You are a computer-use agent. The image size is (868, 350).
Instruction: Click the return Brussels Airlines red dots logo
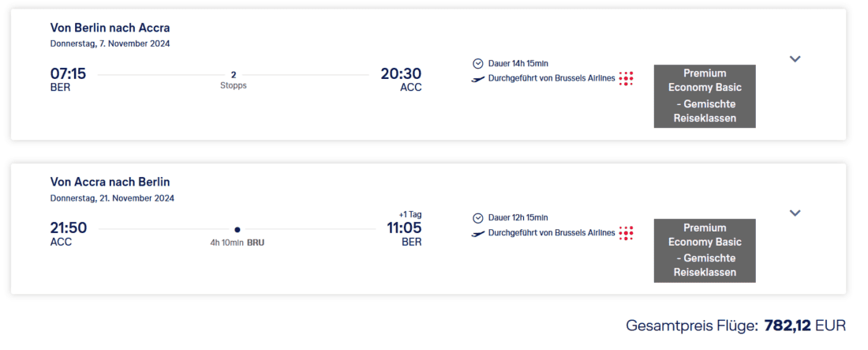tap(626, 233)
